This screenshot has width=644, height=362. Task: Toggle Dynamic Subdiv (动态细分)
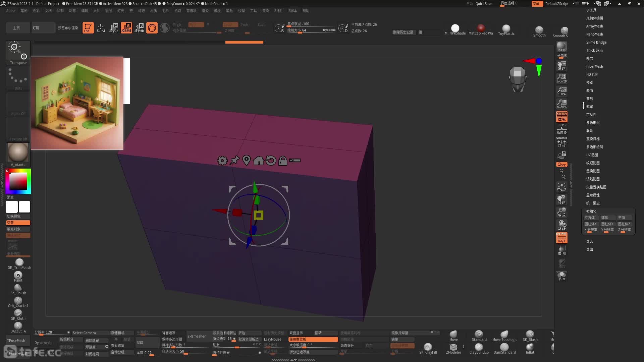click(352, 346)
